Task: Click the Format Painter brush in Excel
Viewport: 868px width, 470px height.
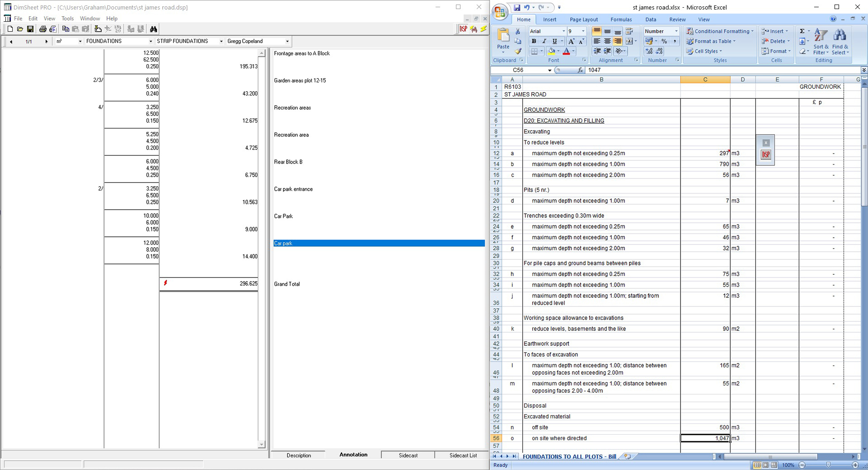Action: point(518,52)
